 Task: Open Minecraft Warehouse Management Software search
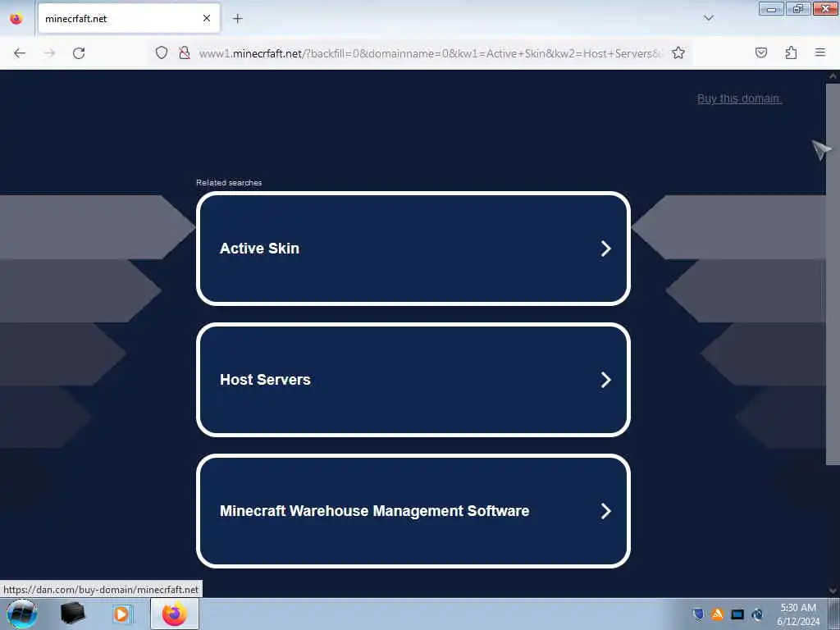click(413, 511)
